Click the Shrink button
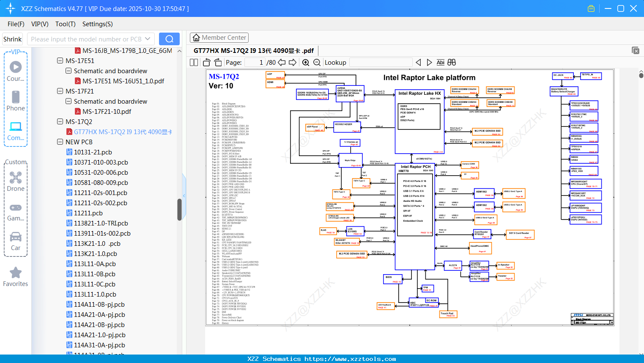This screenshot has width=644, height=363. [x=13, y=39]
